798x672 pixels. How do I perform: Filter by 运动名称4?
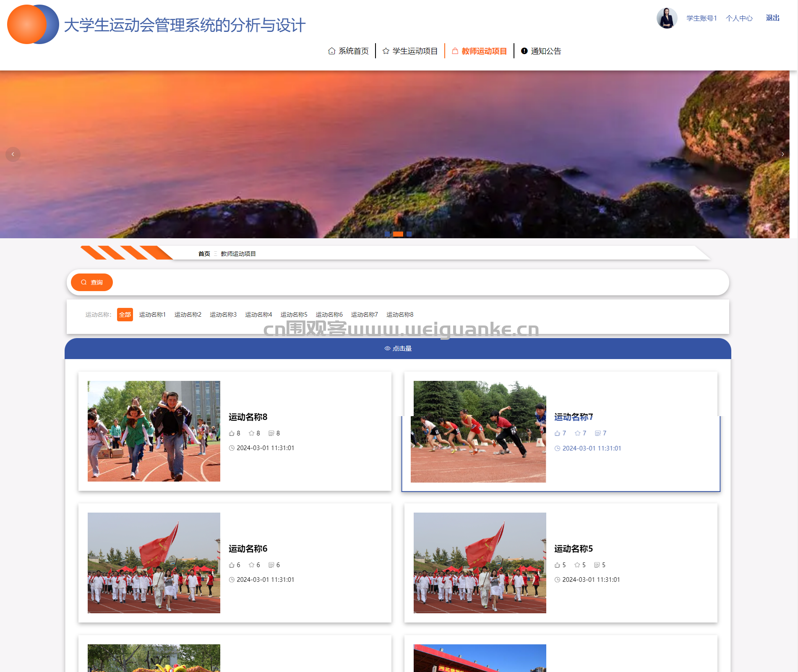[258, 315]
